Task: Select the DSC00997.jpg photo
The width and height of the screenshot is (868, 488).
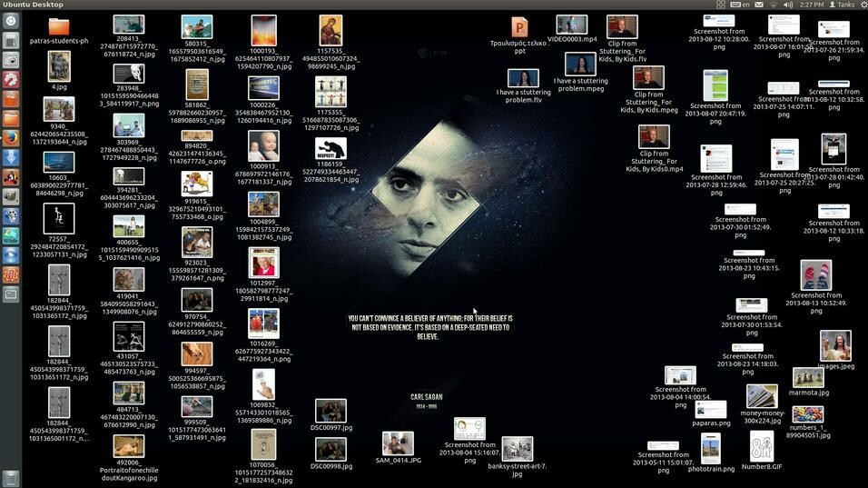Action: [331, 415]
